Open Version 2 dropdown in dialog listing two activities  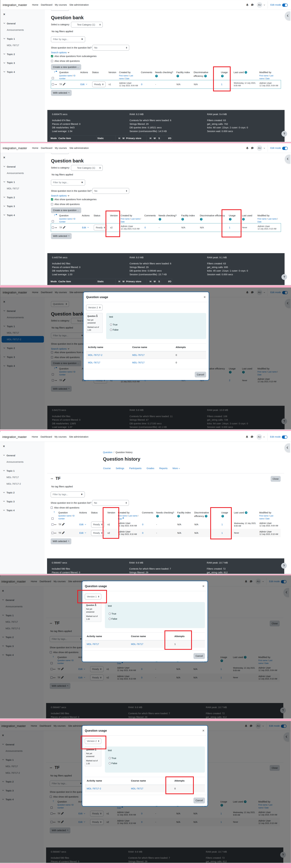[x=94, y=307]
